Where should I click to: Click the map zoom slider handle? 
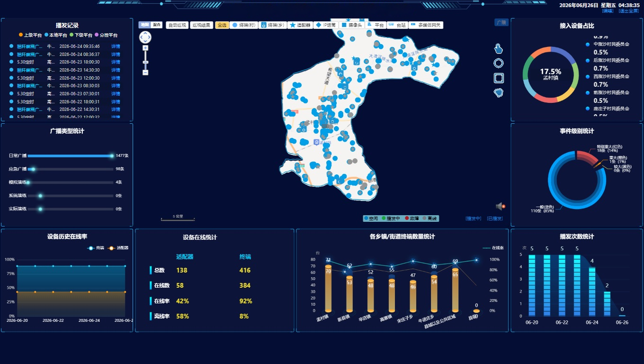(145, 62)
